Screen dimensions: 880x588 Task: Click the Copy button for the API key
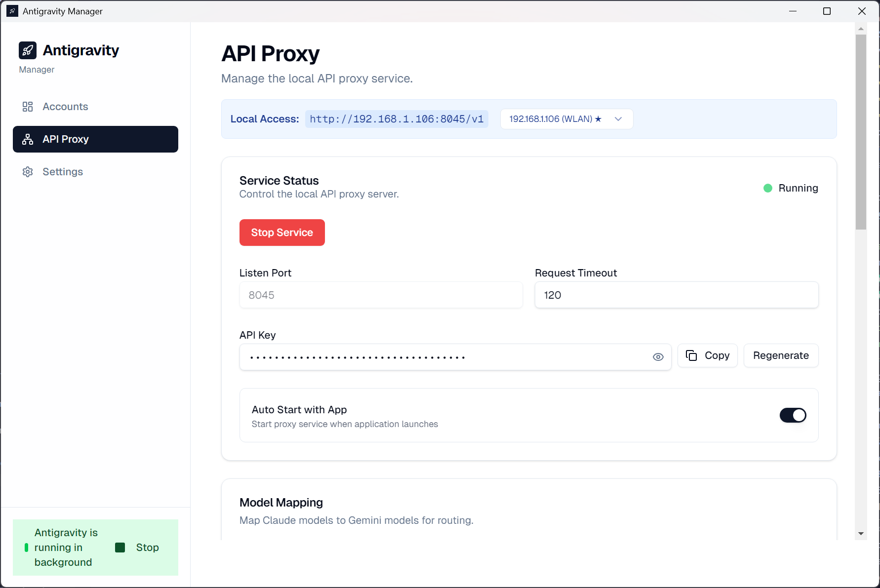tap(707, 355)
